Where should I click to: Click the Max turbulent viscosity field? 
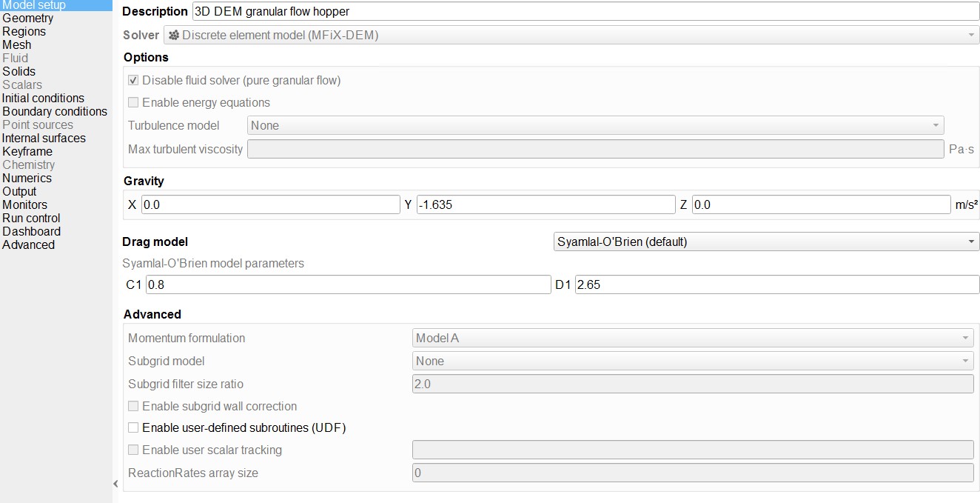595,149
